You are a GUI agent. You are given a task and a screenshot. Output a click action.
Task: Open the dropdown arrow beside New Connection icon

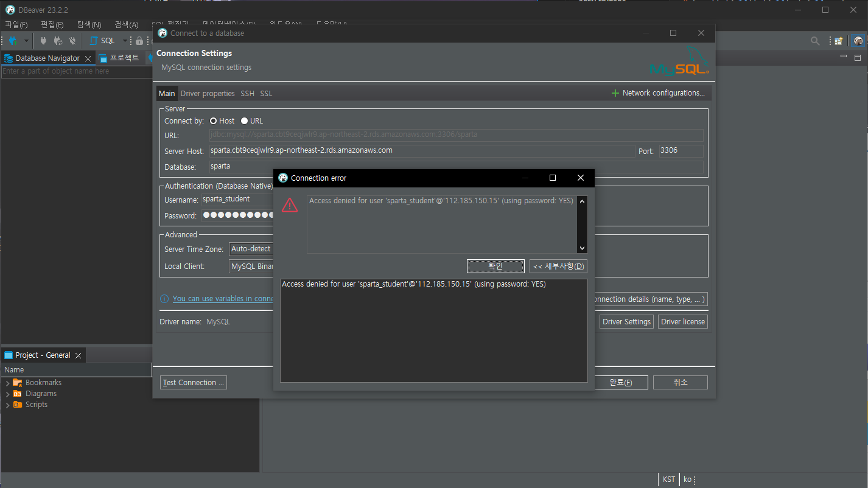(x=26, y=41)
